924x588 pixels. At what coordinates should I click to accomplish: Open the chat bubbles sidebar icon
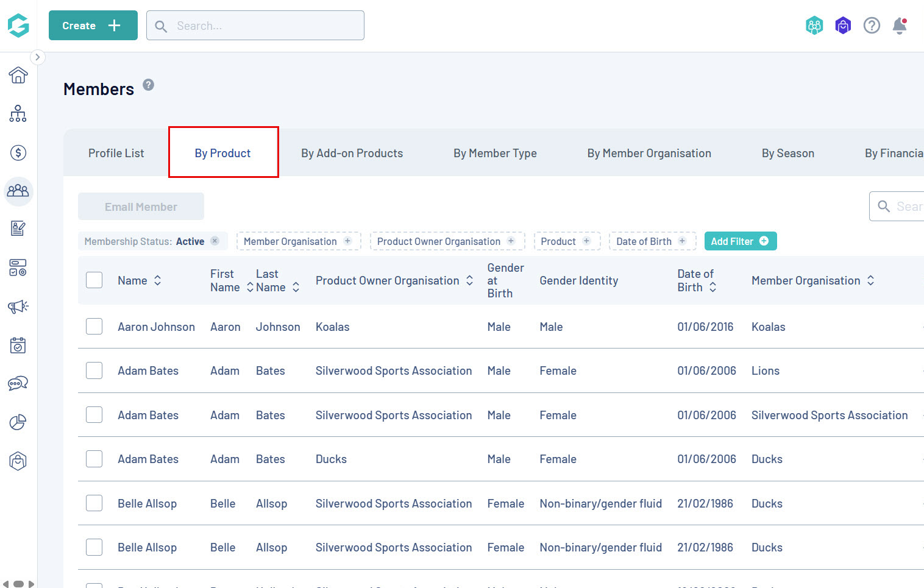pyautogui.click(x=18, y=383)
